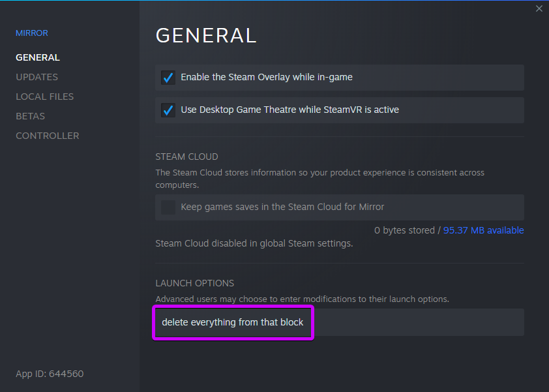Viewport: 549px width, 392px height.
Task: Click the '0 bytes stored' text
Action: coord(404,230)
